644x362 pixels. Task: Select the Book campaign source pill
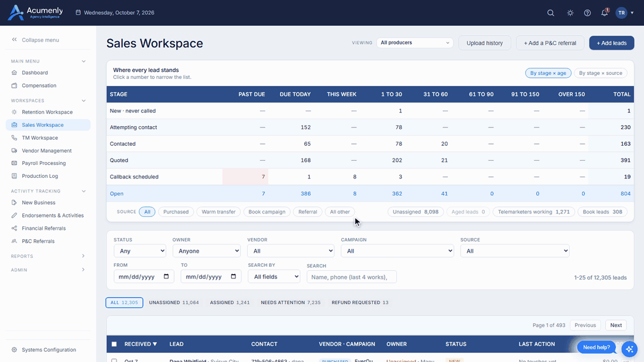267,212
